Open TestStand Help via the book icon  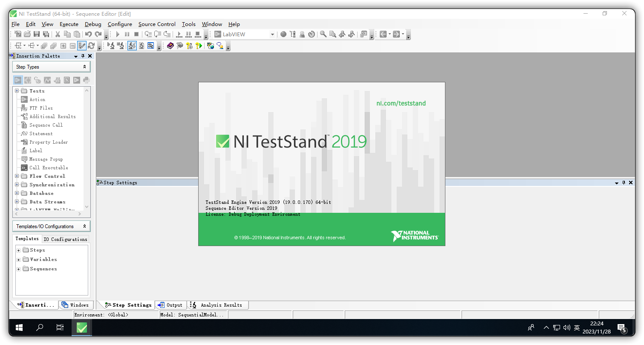170,46
